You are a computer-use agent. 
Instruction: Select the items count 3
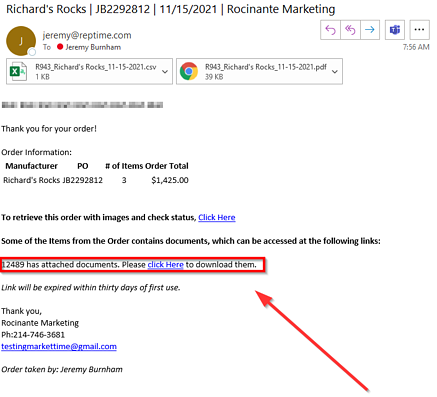124,180
